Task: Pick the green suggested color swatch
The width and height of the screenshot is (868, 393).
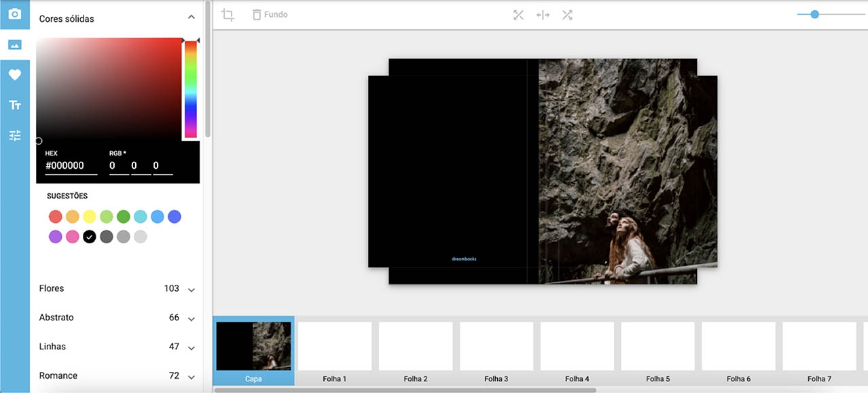Action: click(x=123, y=217)
